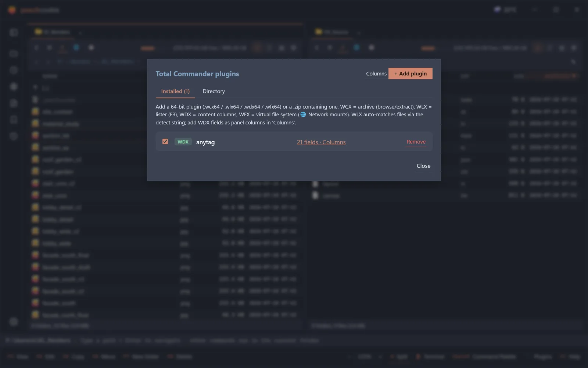Click the + Add plugin button
The width and height of the screenshot is (588, 368).
coord(410,74)
